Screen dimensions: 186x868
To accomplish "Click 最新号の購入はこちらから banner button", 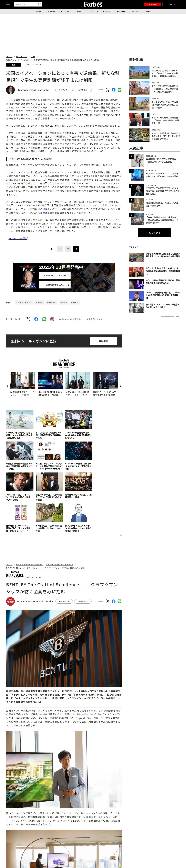I will (x=55, y=275).
